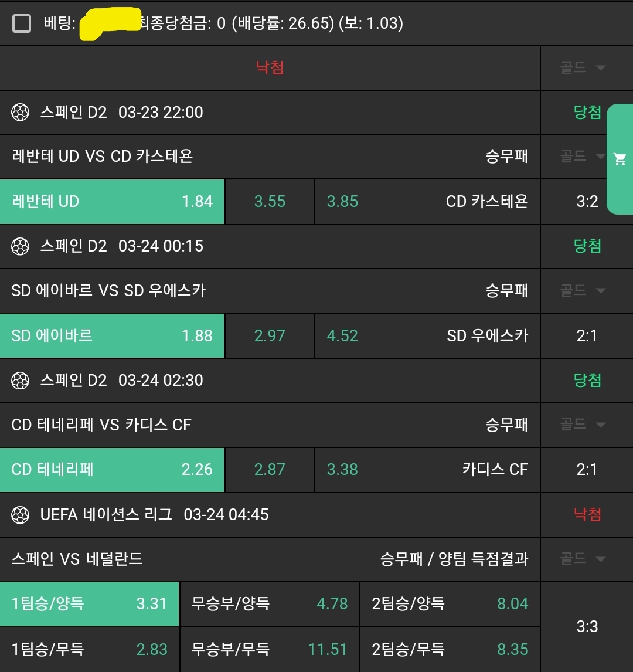The image size is (633, 672).
Task: Select the 무승부/무득 option at 11.51
Action: [270, 650]
